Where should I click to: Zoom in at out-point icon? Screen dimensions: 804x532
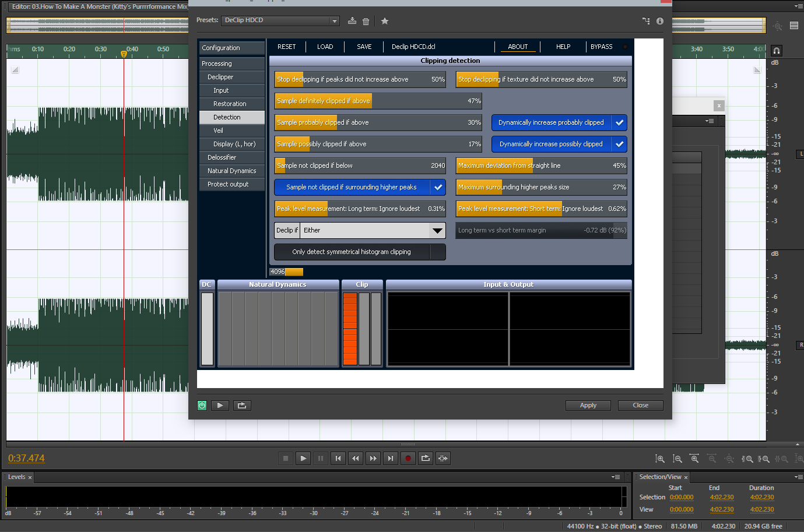pos(764,459)
